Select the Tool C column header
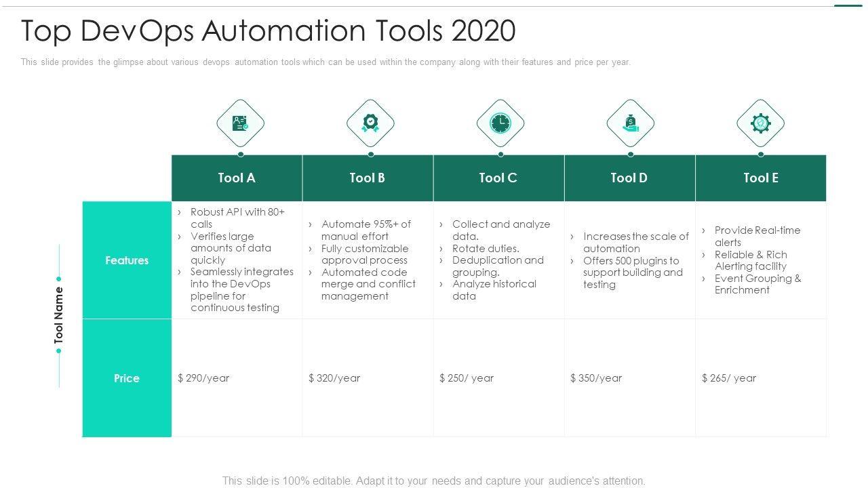Image resolution: width=868 pixels, height=488 pixels. (498, 178)
